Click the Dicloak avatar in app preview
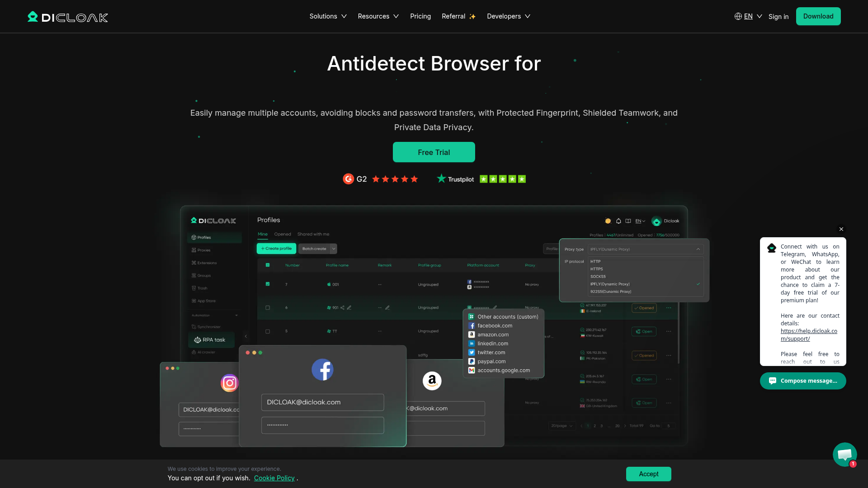 pos(656,221)
